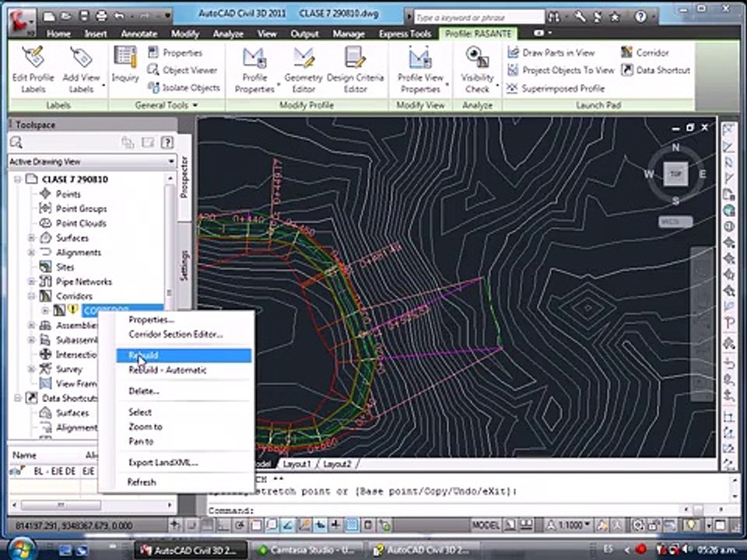Viewport: 747px width, 560px height.
Task: Open the Object Viewer
Action: tap(182, 70)
